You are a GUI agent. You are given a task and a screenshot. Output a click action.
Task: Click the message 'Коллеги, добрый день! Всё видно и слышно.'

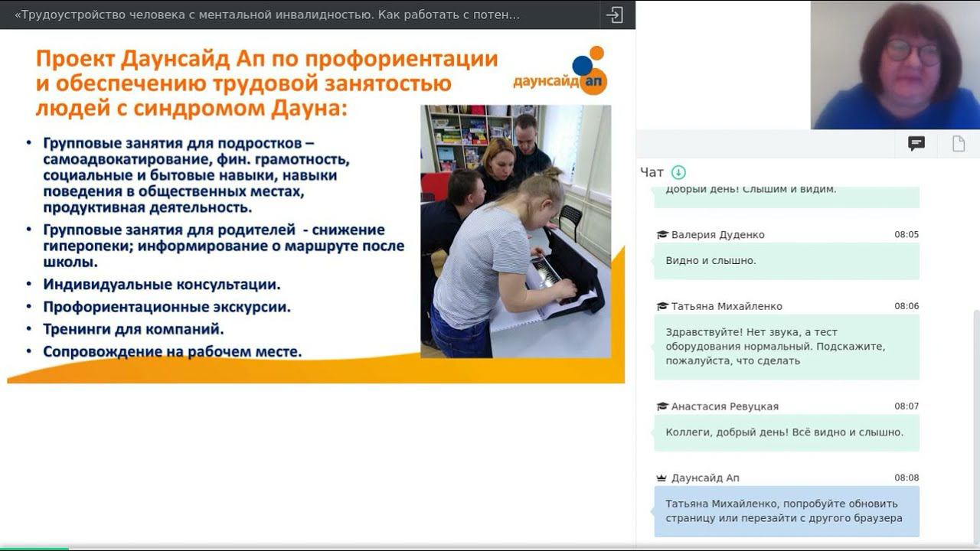click(786, 432)
